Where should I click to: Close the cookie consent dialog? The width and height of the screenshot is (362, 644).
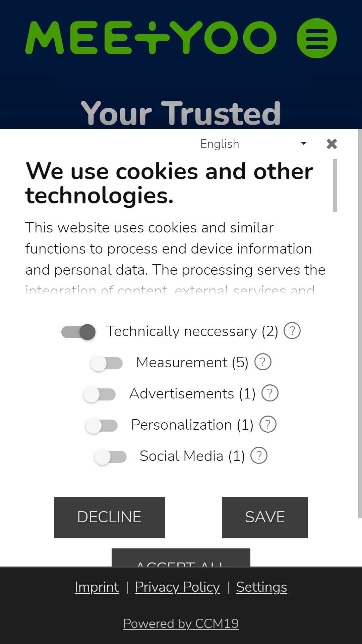coord(331,144)
